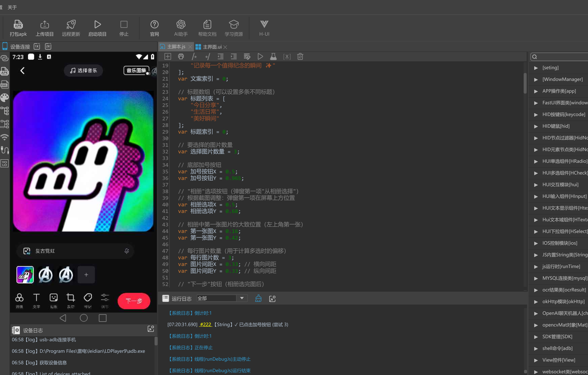This screenshot has width=588, height=375.
Task: Open 帮助文档 documentation
Action: (207, 28)
